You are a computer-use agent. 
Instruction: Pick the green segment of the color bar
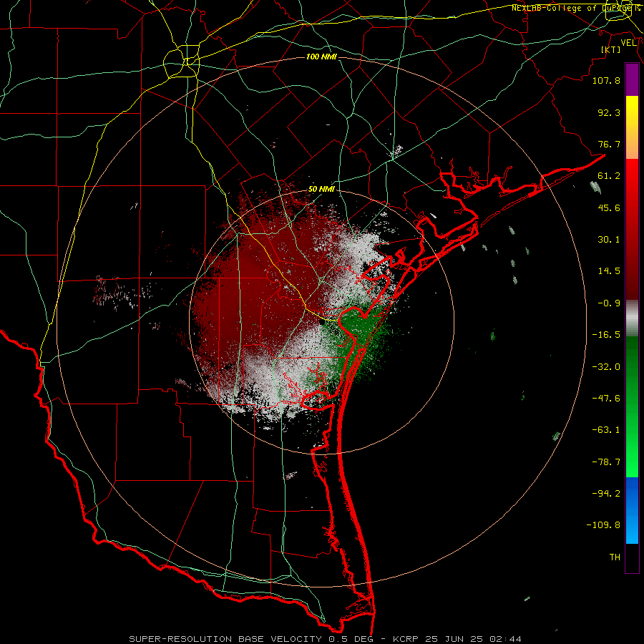(x=632, y=406)
